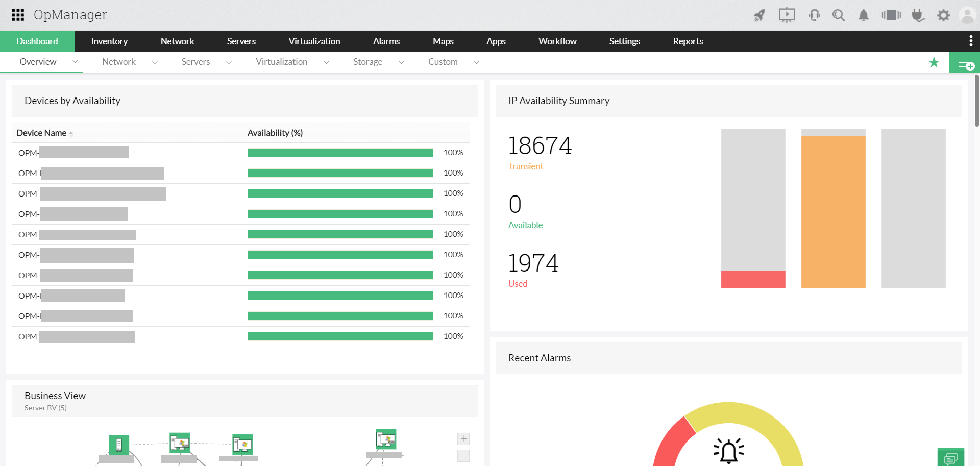Click the Transient link in IP summary

pyautogui.click(x=526, y=166)
